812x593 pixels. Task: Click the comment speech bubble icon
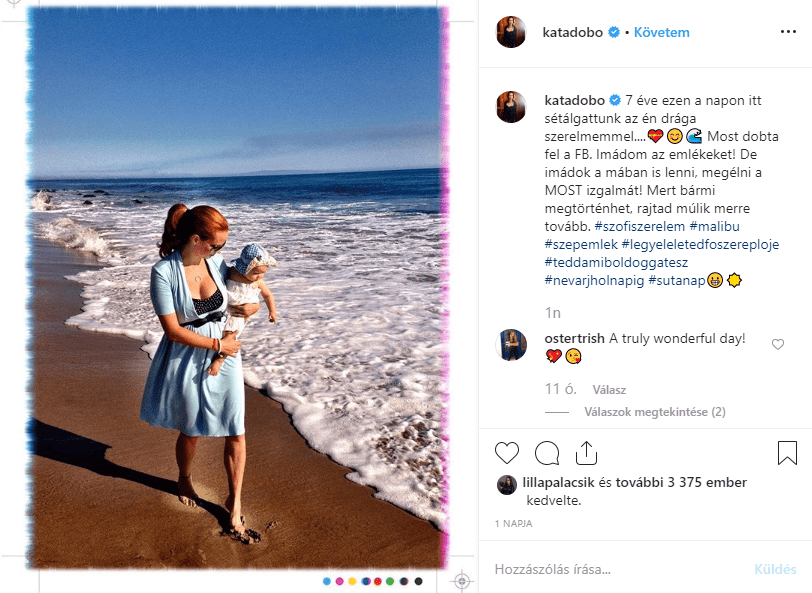click(x=546, y=453)
